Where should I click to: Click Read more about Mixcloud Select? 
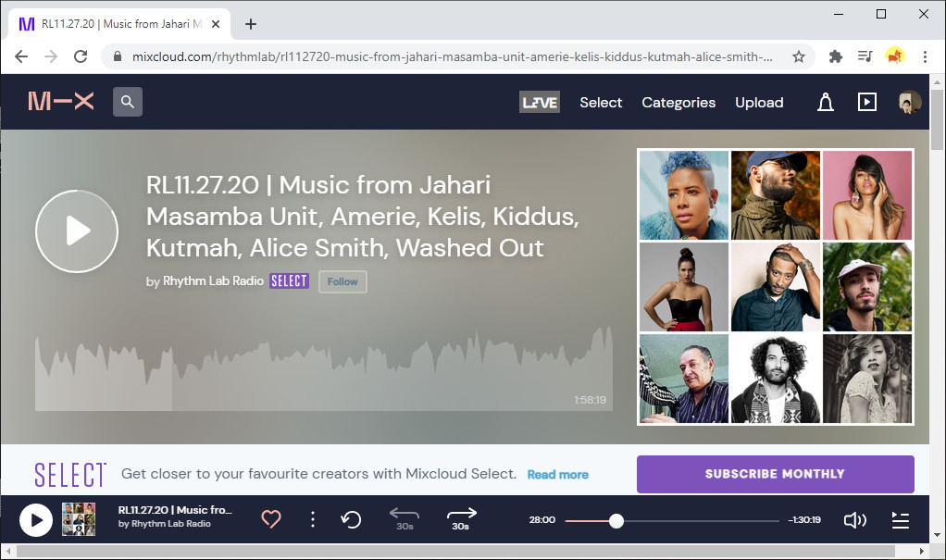click(557, 474)
